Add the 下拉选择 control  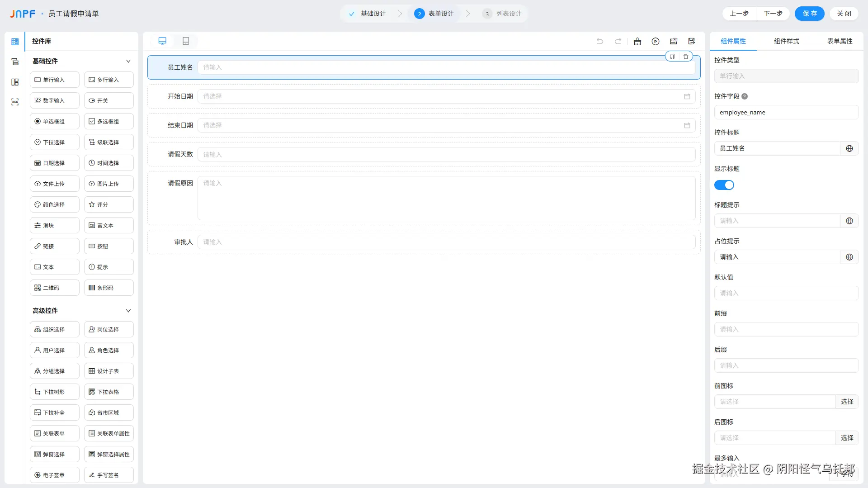pyautogui.click(x=55, y=142)
